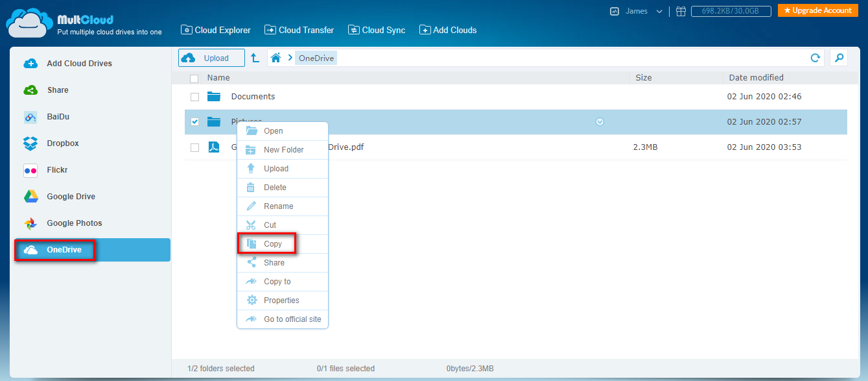This screenshot has height=381, width=868.
Task: Sort the list by Name column
Action: 218,78
